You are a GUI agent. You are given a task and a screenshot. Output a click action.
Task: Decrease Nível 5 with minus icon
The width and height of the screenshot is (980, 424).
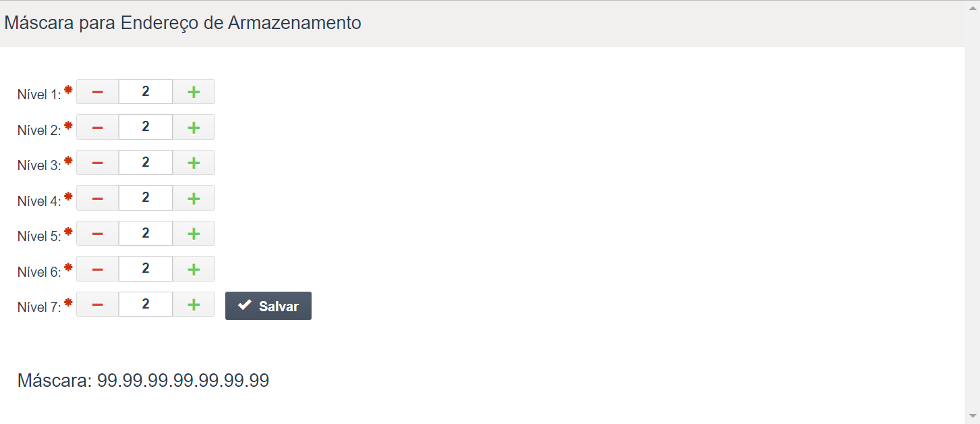click(98, 234)
